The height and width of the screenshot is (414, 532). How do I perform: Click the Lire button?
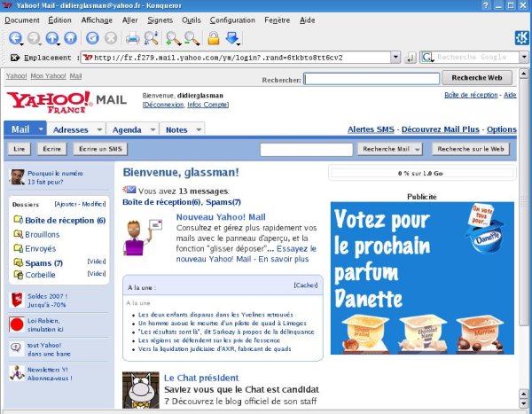click(19, 149)
